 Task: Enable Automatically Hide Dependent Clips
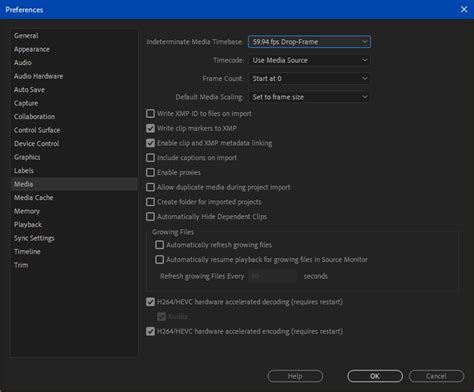point(150,217)
